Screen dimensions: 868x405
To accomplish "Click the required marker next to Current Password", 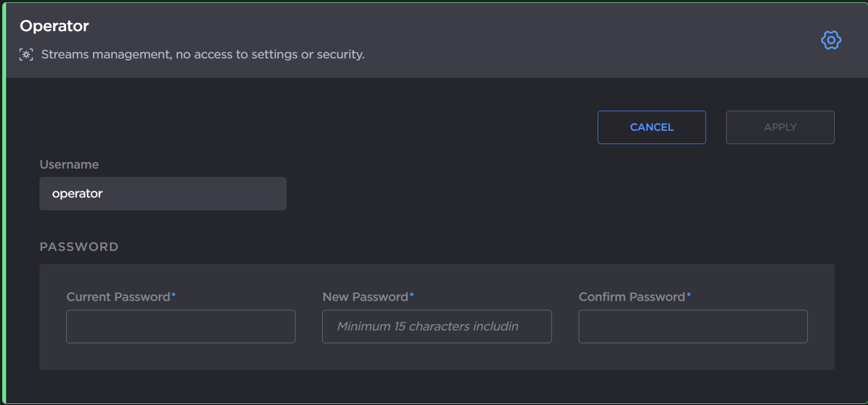I will point(173,294).
